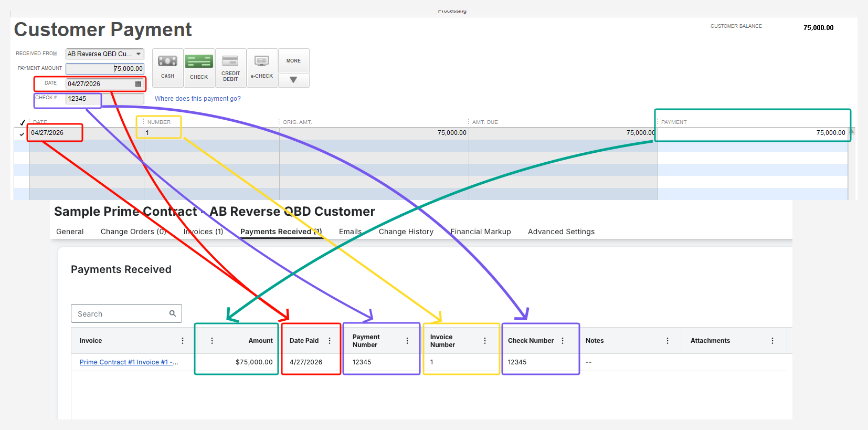Click the Payment cell showing 75,000.00

[753, 133]
